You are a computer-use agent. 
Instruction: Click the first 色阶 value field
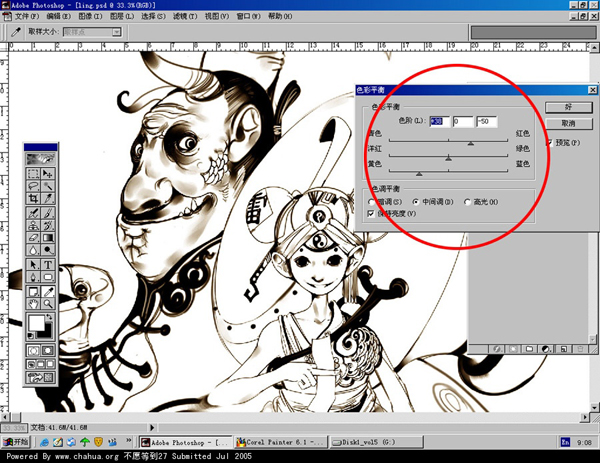pyautogui.click(x=439, y=121)
